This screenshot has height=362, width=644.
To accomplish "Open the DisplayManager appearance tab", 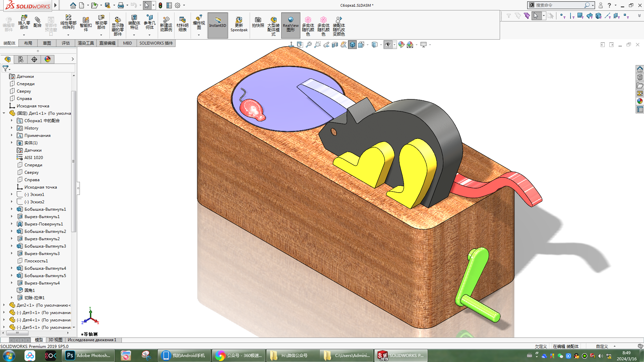I will 48,59.
